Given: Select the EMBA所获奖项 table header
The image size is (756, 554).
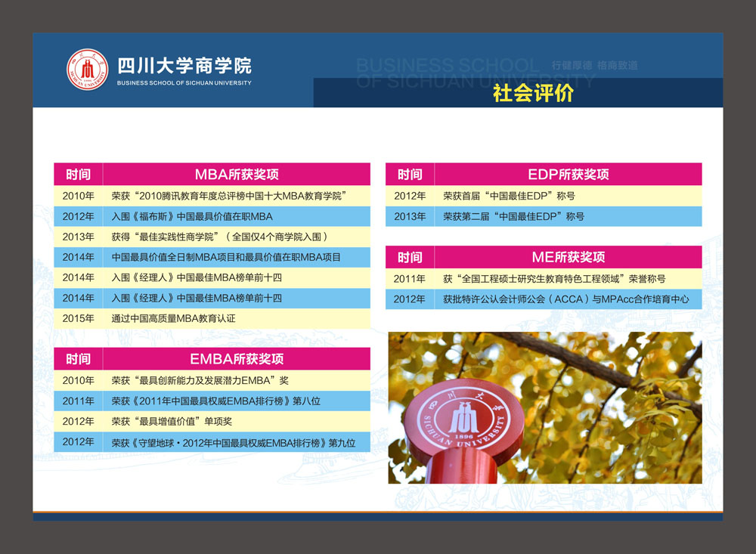Looking at the screenshot, I should tap(237, 359).
